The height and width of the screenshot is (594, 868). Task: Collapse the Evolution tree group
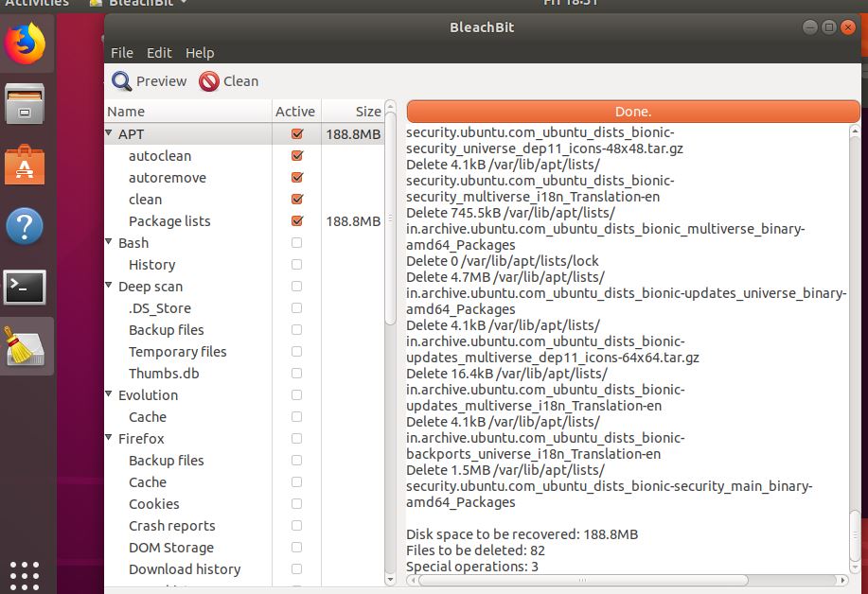109,393
